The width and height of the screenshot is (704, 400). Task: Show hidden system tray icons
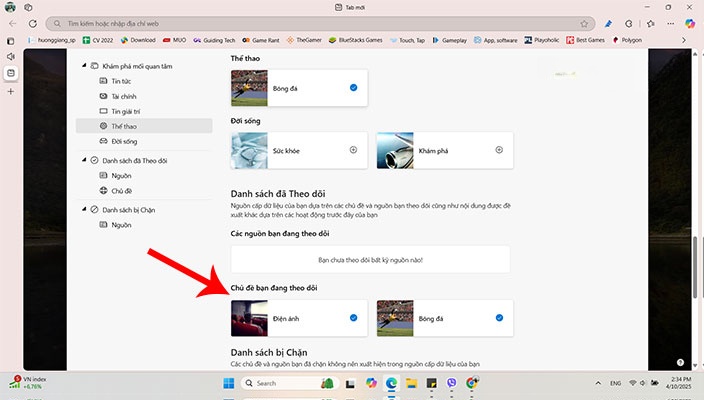[598, 383]
